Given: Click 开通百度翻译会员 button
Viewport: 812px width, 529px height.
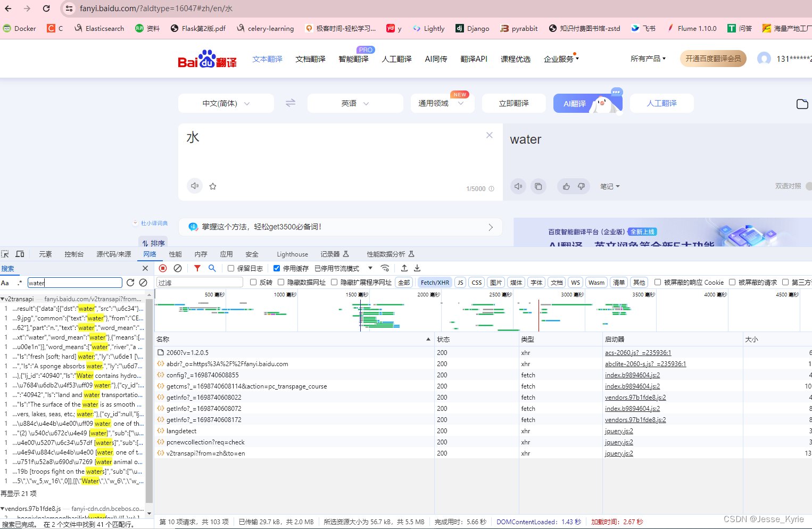Looking at the screenshot, I should (713, 59).
